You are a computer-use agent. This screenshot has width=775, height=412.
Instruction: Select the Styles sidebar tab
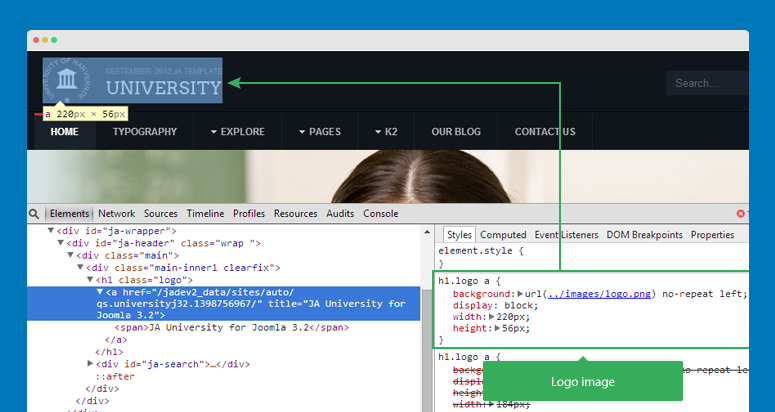click(x=459, y=235)
